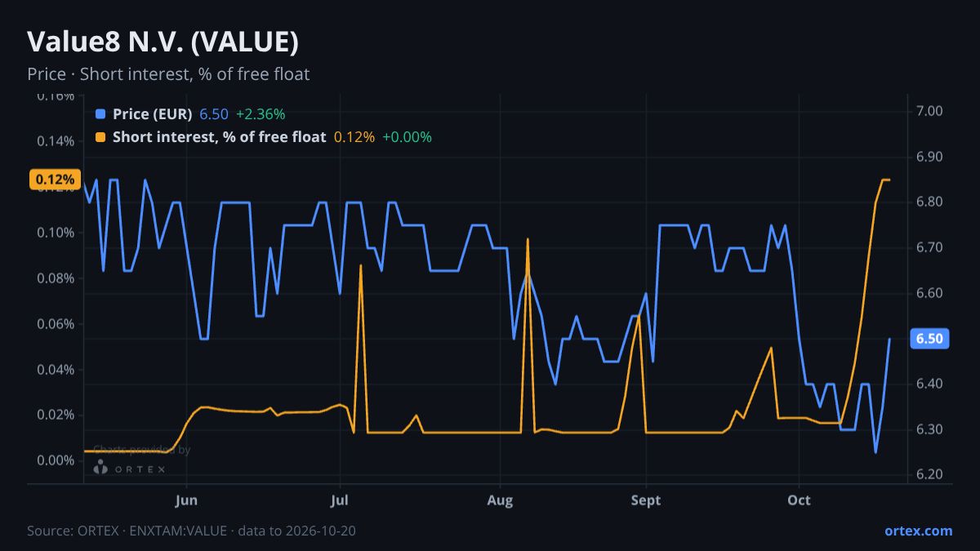The width and height of the screenshot is (980, 551).
Task: Click the 6.20 right axis label
Action: pyautogui.click(x=931, y=475)
